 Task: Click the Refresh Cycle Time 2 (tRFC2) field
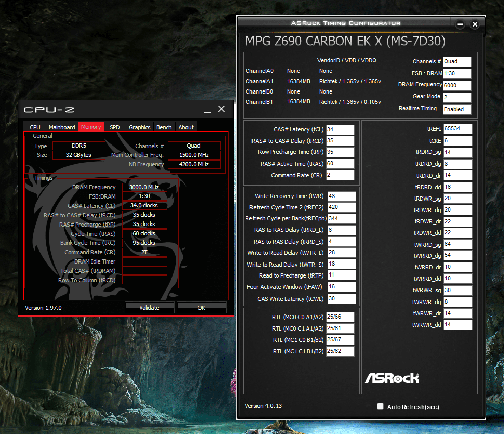tap(342, 207)
